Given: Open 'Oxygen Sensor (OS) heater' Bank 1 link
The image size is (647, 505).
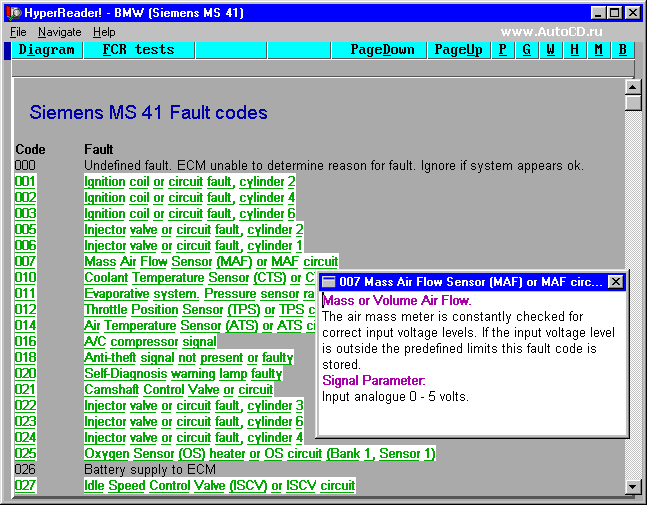Looking at the screenshot, I should click(260, 454).
